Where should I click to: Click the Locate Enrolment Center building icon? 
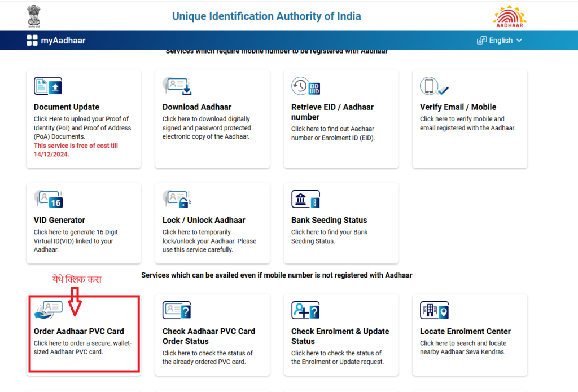coord(434,310)
